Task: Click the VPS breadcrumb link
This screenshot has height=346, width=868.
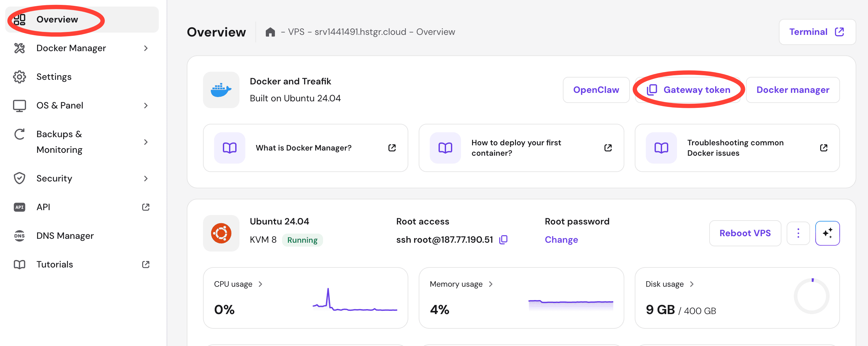Action: coord(296,32)
